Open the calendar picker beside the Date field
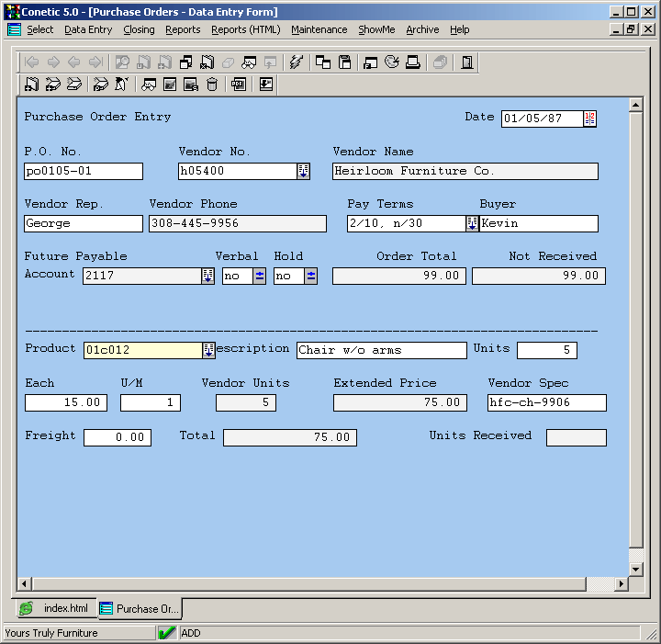Image resolution: width=661 pixels, height=644 pixels. pyautogui.click(x=589, y=119)
